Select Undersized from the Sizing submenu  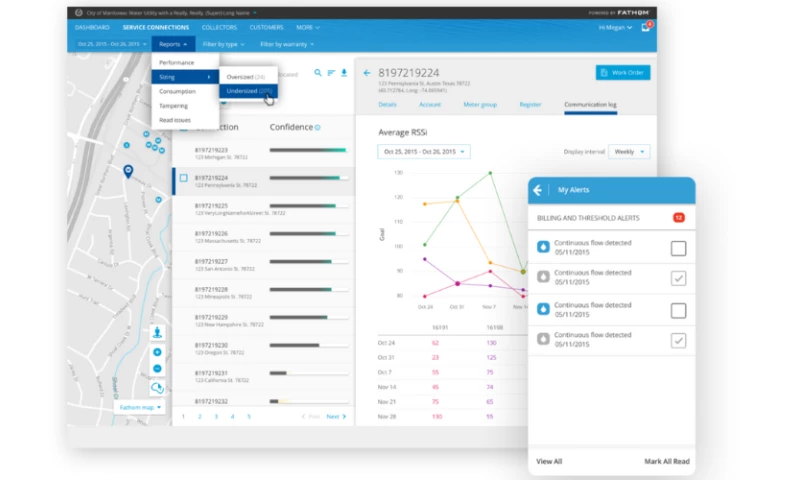(x=247, y=91)
